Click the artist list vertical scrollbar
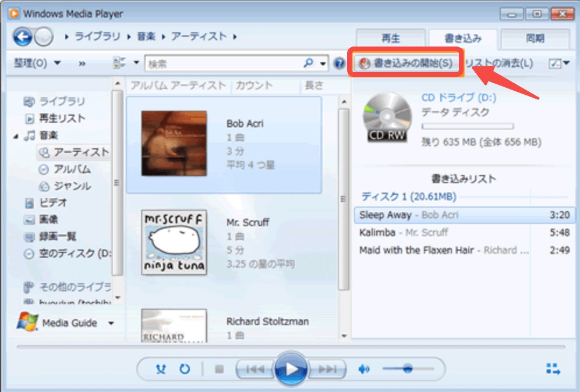 (344, 199)
